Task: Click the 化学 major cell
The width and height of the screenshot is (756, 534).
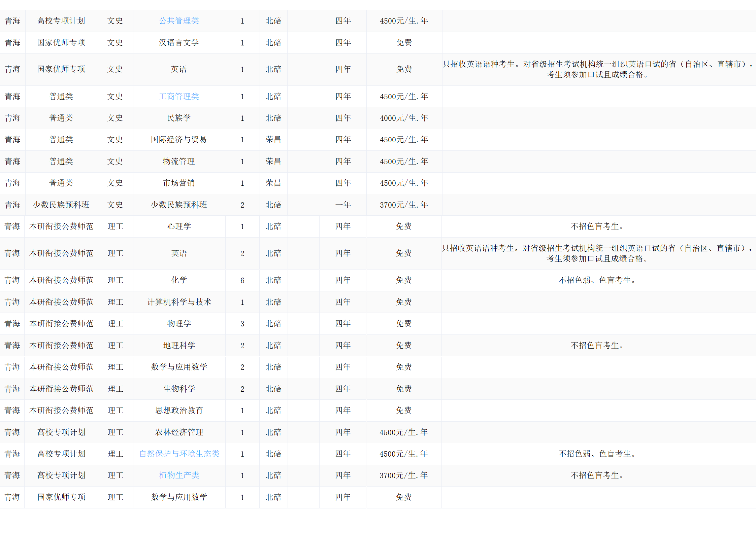Action: click(179, 280)
